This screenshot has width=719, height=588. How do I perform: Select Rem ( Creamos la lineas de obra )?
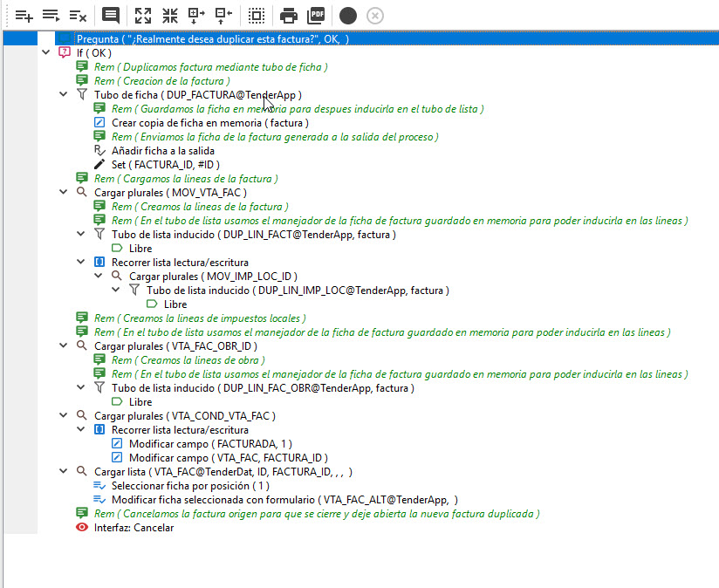tap(188, 360)
